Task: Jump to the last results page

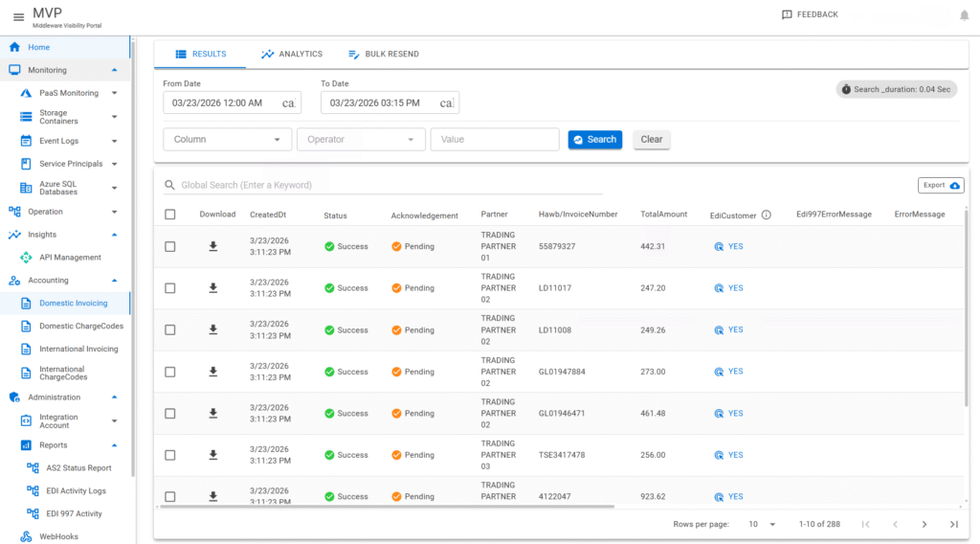Action: (953, 524)
